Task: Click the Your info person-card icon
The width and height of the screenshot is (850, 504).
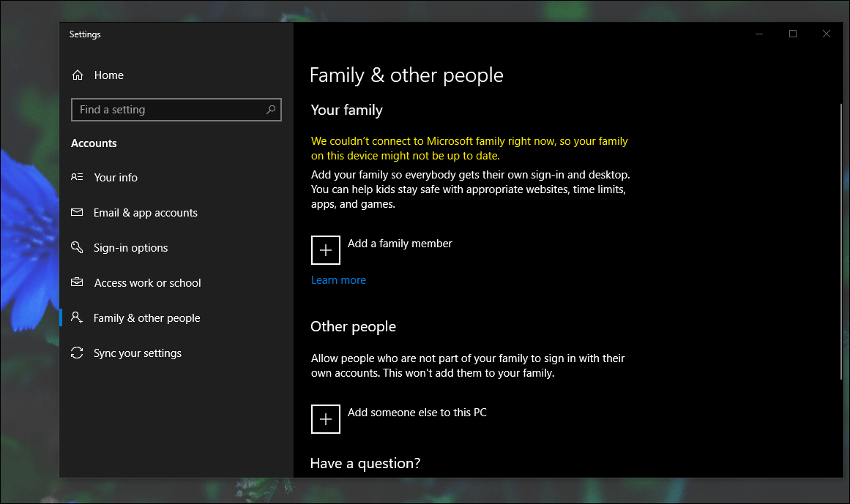Action: tap(77, 177)
